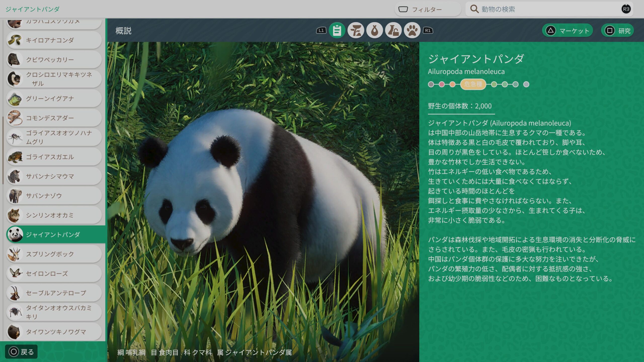Select the クビワペッカリー peccary thumbnail
644x362 pixels.
click(x=14, y=59)
